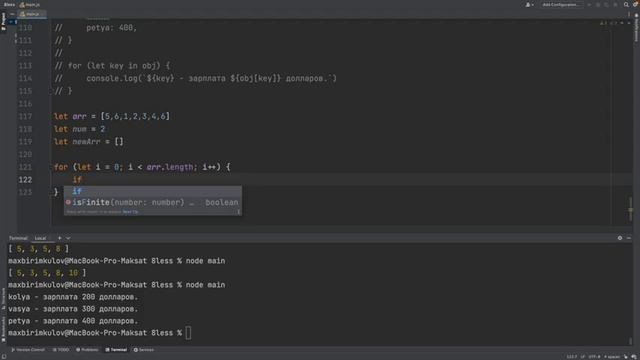Image resolution: width=640 pixels, height=360 pixels.
Task: Collapse the for loop at line 121
Action: click(51, 167)
